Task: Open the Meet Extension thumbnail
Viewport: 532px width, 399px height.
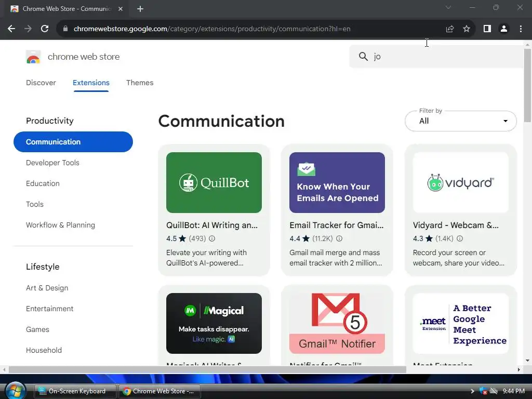Action: click(460, 323)
